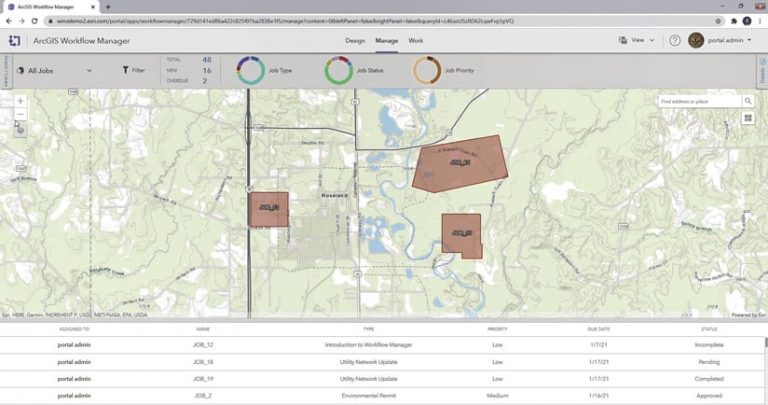Viewport: 768px width, 405px height.
Task: Open the map layers button
Action: [20, 130]
